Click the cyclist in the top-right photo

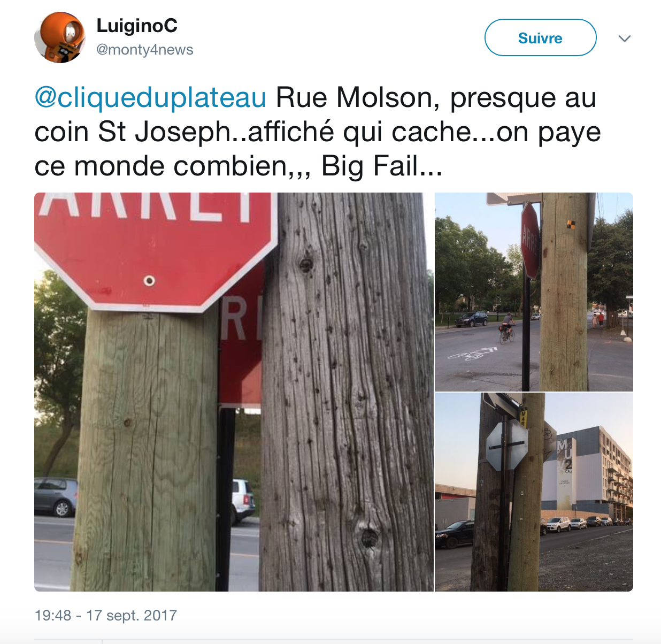click(508, 327)
